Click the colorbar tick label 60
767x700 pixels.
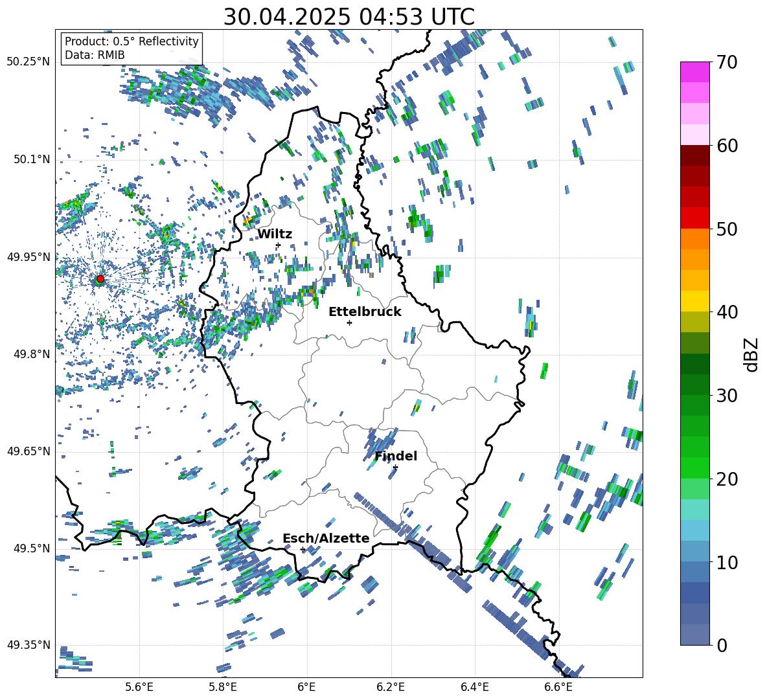click(x=726, y=146)
